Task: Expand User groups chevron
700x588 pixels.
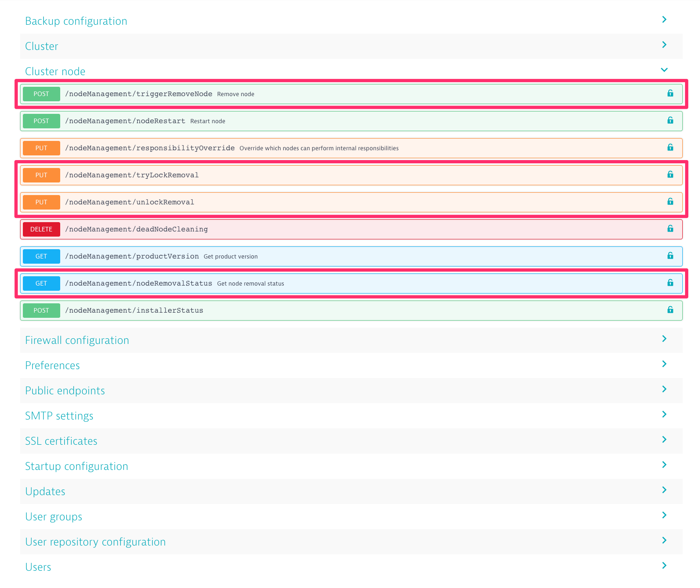Action: tap(664, 515)
